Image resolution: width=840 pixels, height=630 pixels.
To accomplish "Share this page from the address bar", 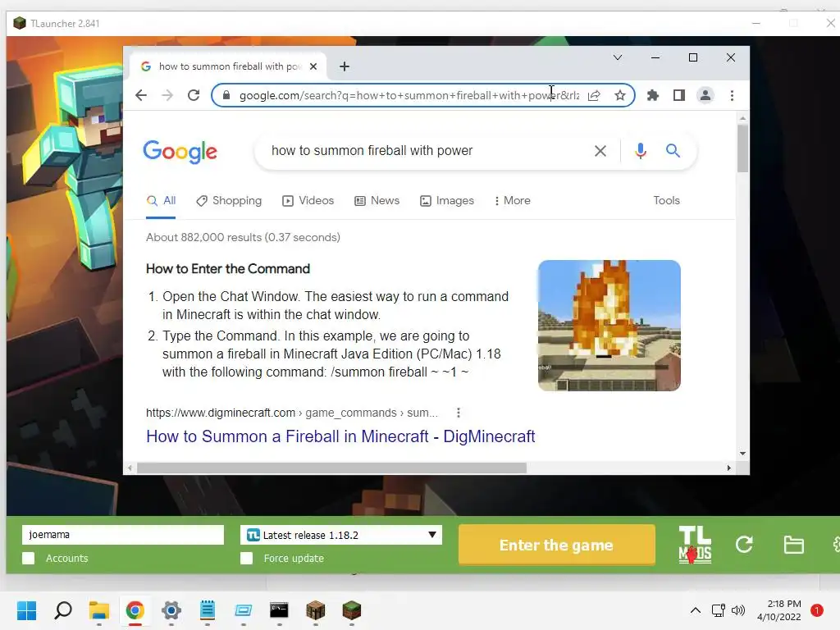I will [x=594, y=95].
